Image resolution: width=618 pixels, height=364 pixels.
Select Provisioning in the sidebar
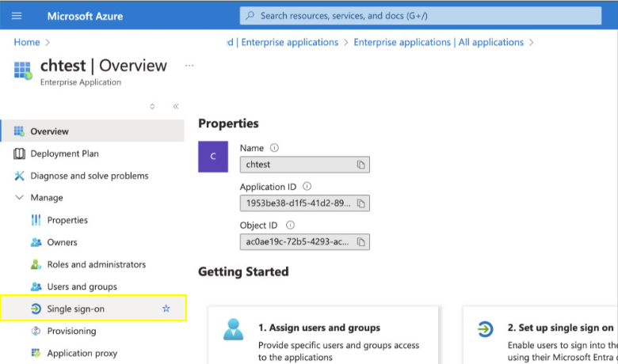[73, 331]
